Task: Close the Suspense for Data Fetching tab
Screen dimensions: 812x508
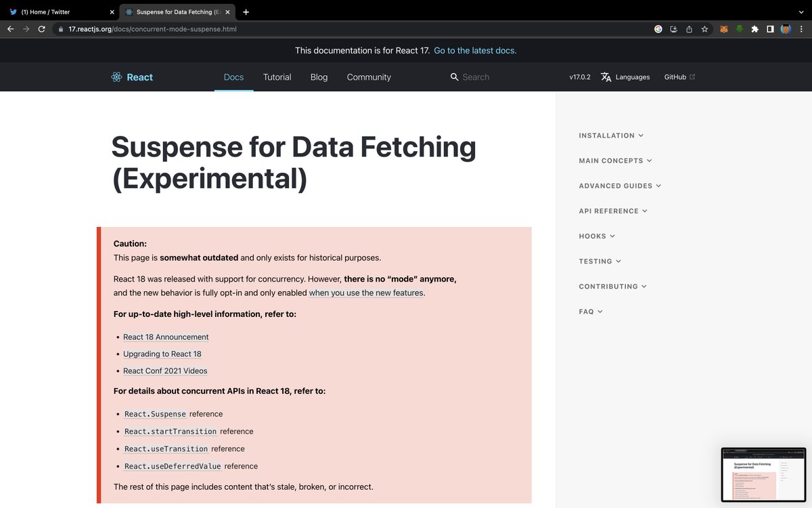Action: [x=227, y=12]
